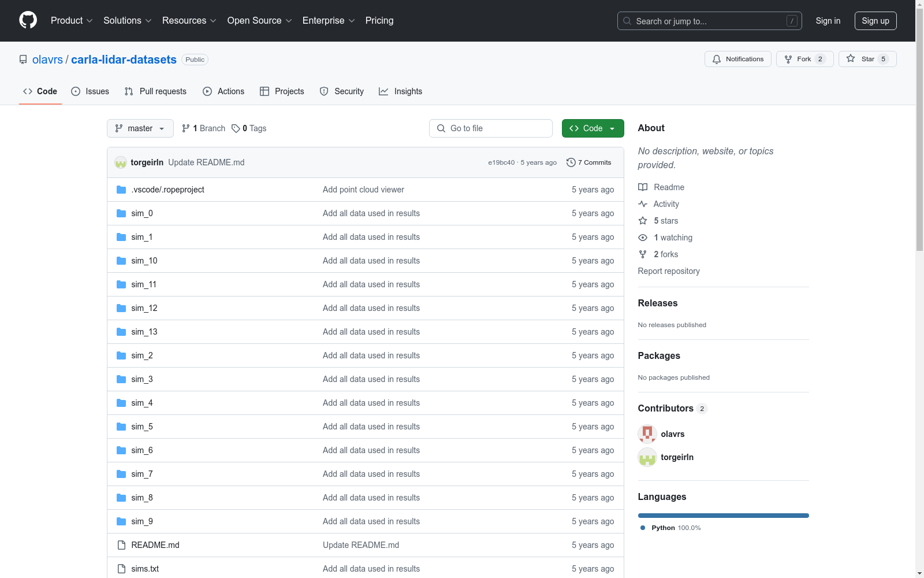The width and height of the screenshot is (924, 578).
Task: Click the folder icon for sim_5
Action: [121, 427]
